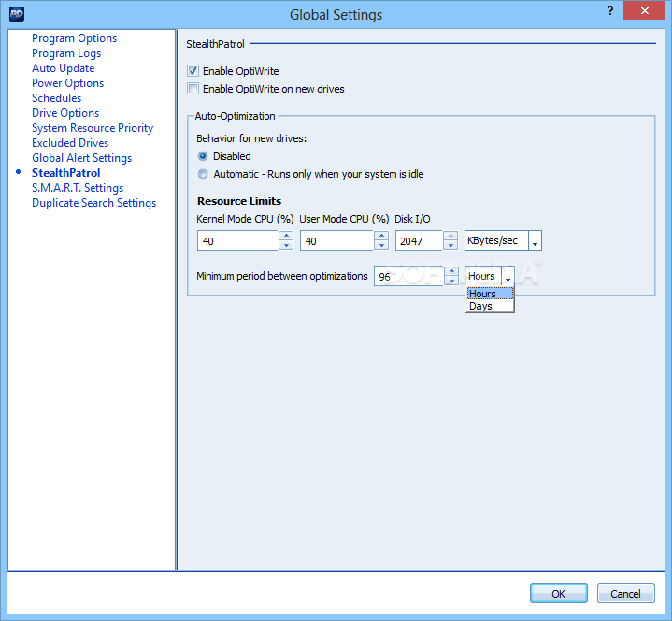
Task: Go to Power Options settings
Action: coord(67,83)
